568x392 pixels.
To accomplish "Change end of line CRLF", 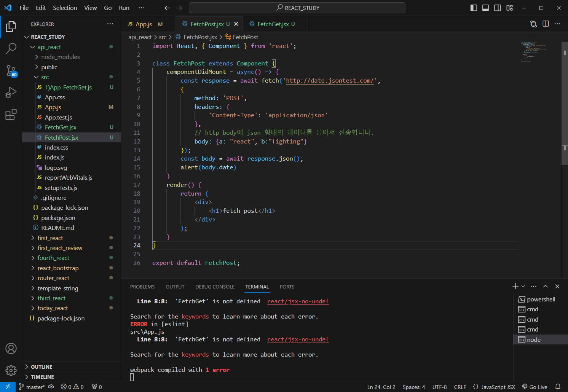I will point(460,387).
